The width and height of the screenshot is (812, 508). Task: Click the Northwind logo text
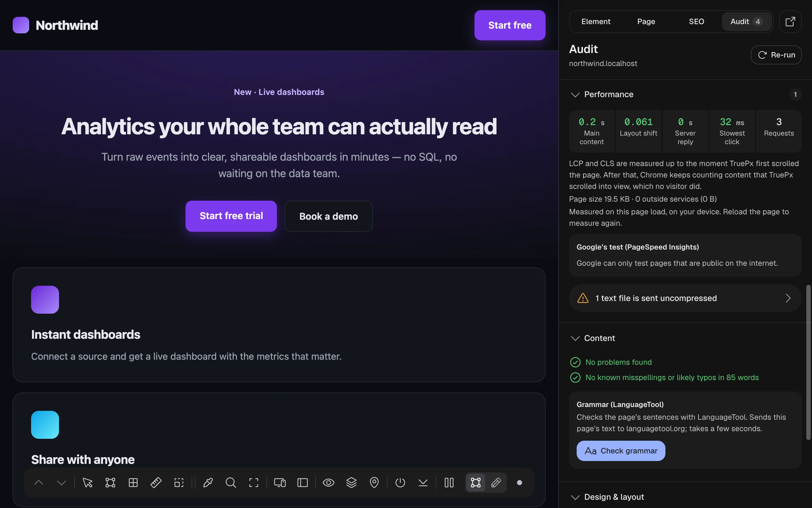point(67,25)
